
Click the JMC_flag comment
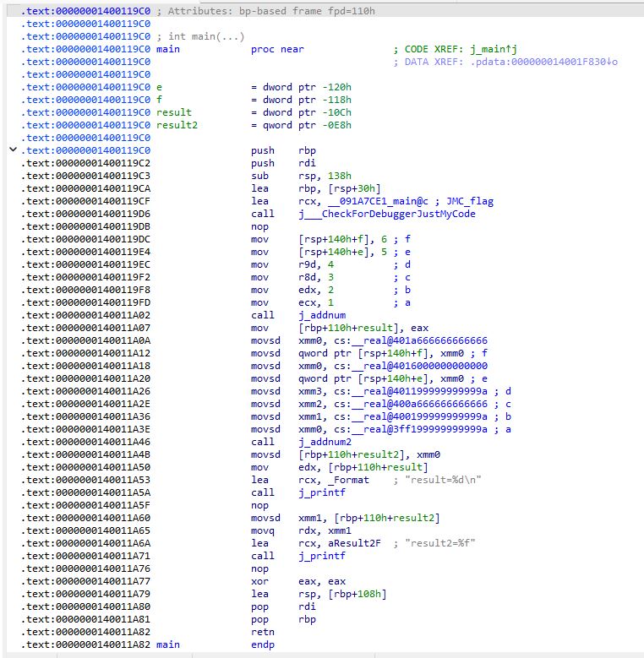click(470, 201)
